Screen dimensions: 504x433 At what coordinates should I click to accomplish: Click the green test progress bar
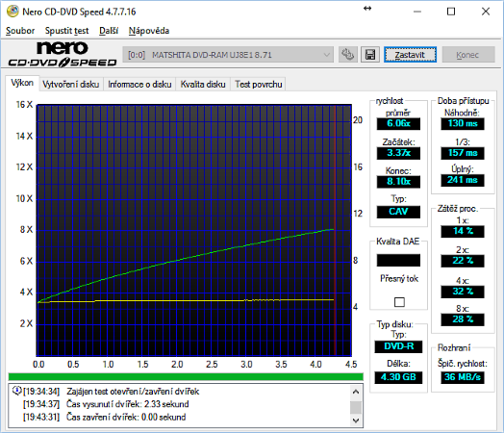coord(186,377)
